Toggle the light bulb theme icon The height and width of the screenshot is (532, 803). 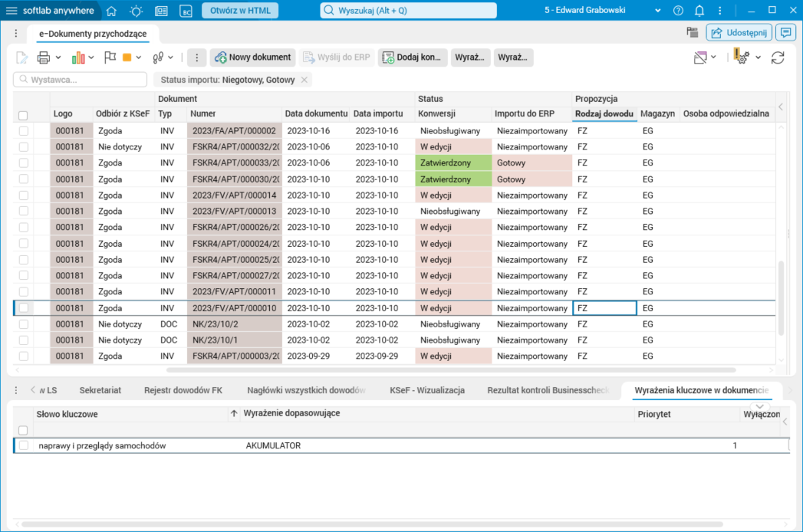(136, 11)
